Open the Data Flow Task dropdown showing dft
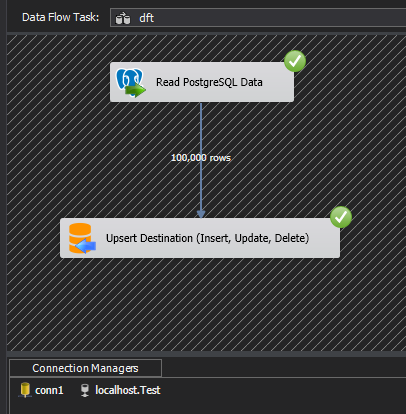The image size is (406, 414). click(258, 18)
